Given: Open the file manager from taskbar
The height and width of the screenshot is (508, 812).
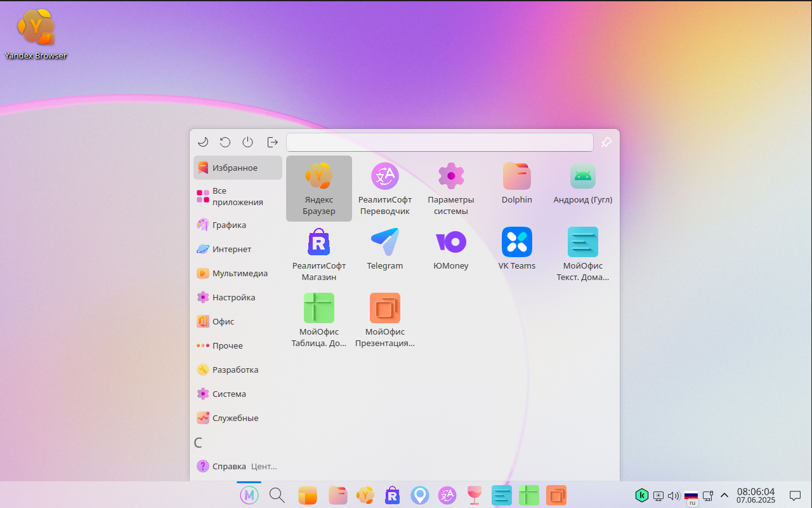Looking at the screenshot, I should (337, 495).
